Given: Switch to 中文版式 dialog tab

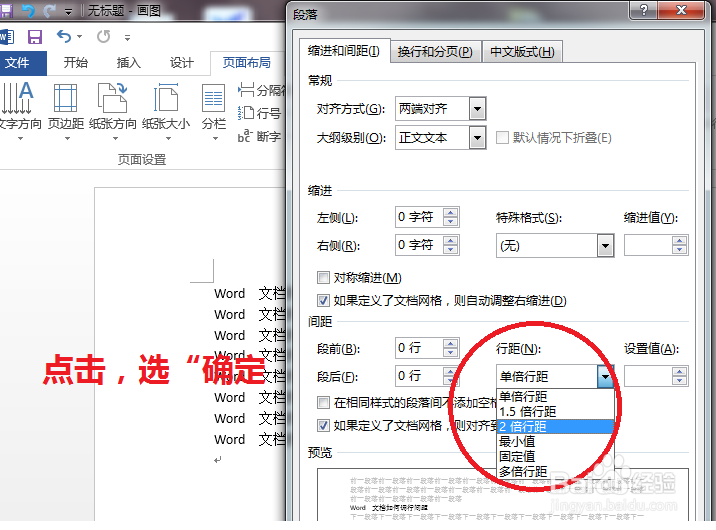Looking at the screenshot, I should [x=522, y=52].
